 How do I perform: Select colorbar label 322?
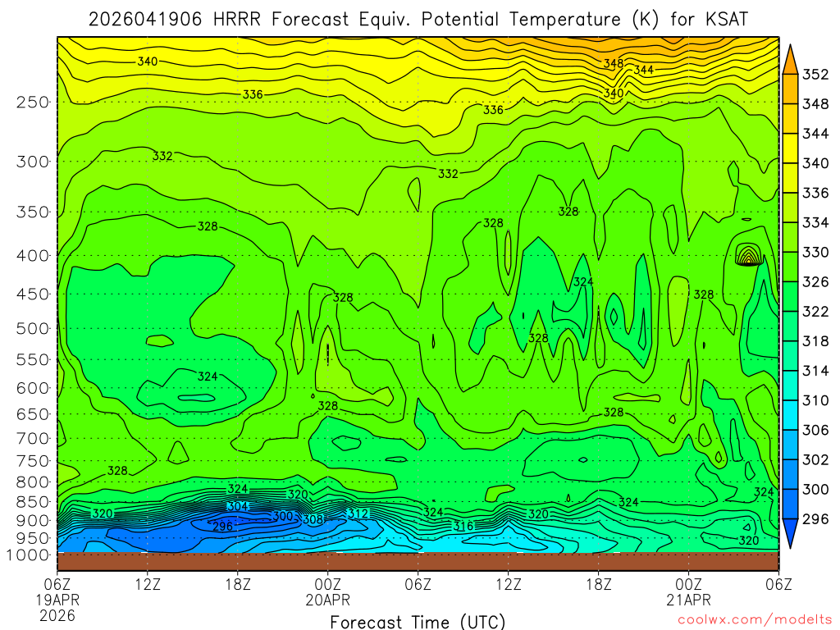[x=815, y=312]
